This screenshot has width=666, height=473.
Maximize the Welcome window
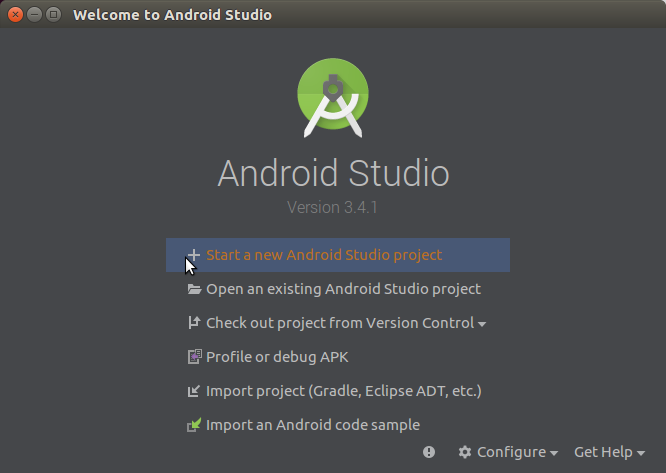53,15
